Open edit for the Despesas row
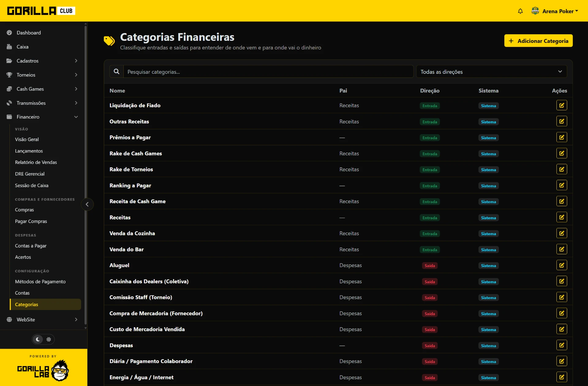The width and height of the screenshot is (588, 386). (x=562, y=345)
